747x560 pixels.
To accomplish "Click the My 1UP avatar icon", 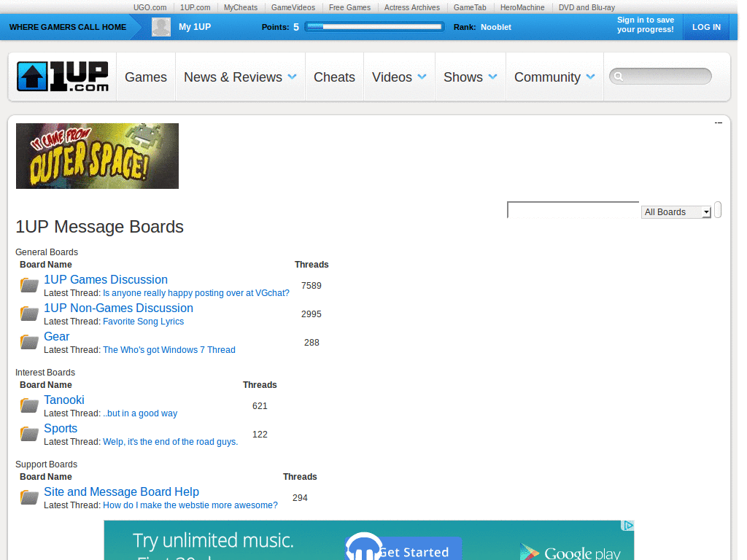I will point(161,27).
